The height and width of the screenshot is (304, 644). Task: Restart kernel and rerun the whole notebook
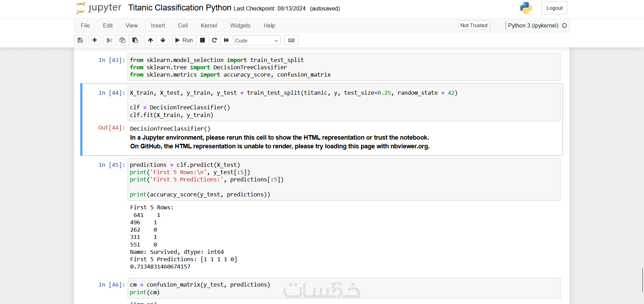point(226,40)
